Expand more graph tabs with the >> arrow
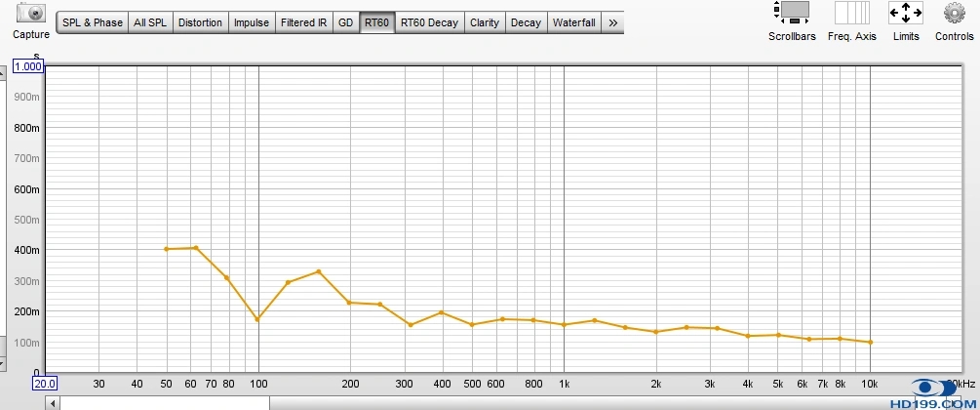Viewport: 980px width, 410px height. pyautogui.click(x=612, y=22)
